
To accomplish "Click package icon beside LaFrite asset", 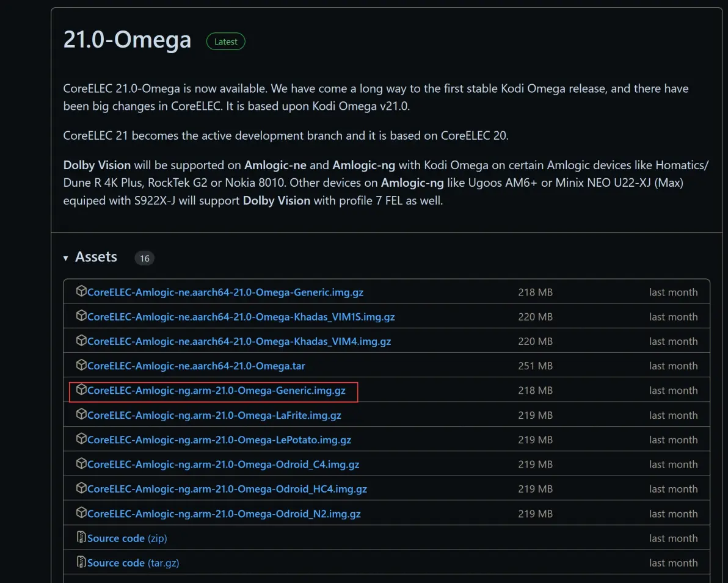I will (81, 415).
